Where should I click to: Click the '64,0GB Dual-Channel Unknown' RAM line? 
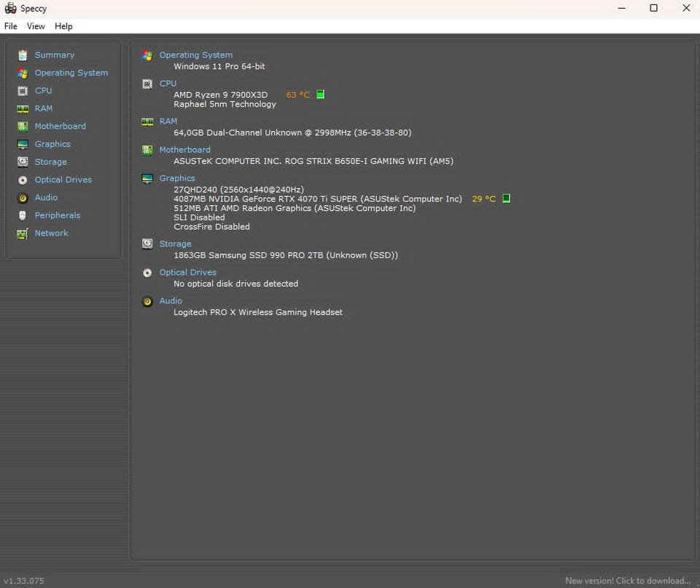point(292,133)
